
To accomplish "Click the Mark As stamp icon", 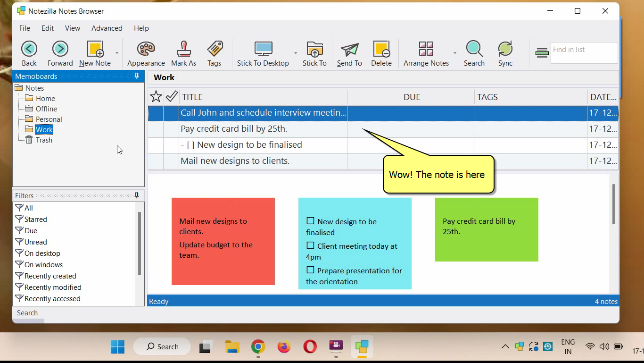I will point(183,53).
